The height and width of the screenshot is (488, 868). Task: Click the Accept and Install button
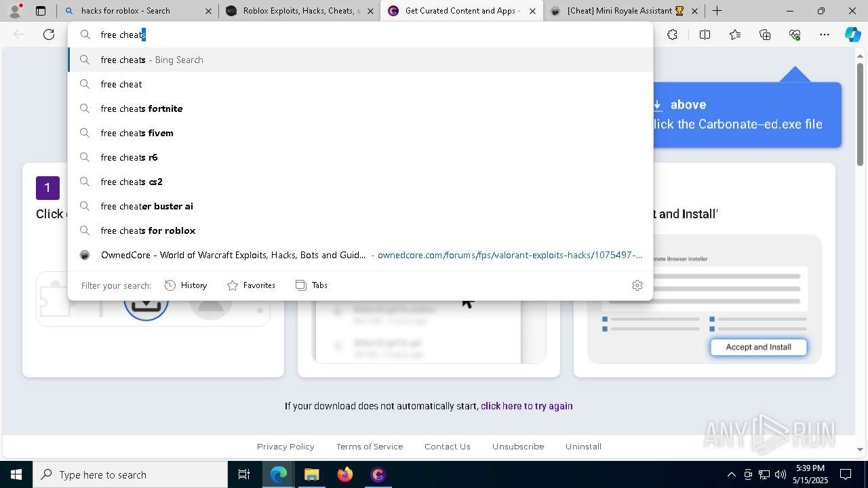tap(758, 347)
